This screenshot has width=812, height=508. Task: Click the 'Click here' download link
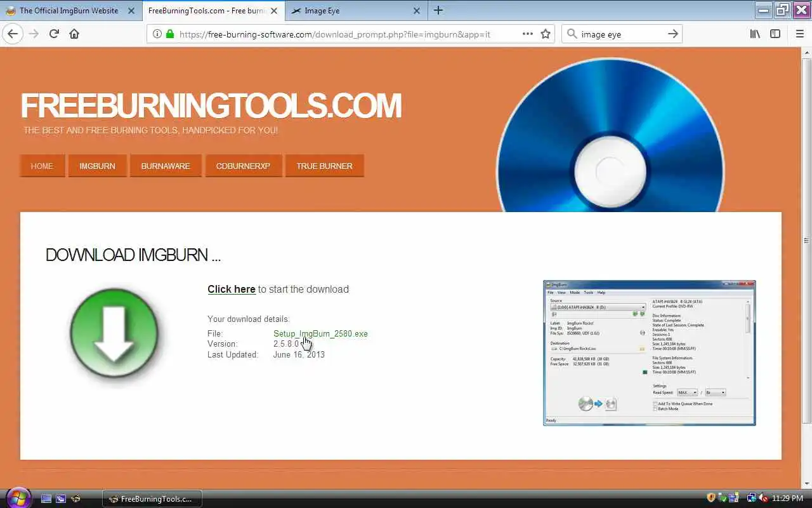[x=232, y=289]
